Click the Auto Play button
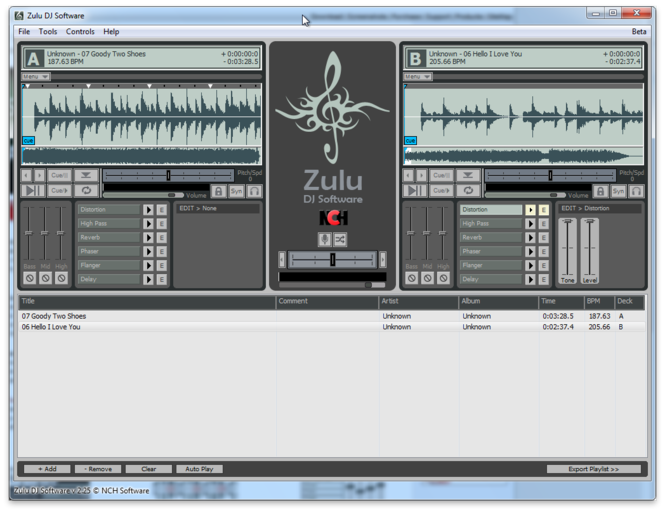This screenshot has height=513, width=665. [x=199, y=468]
